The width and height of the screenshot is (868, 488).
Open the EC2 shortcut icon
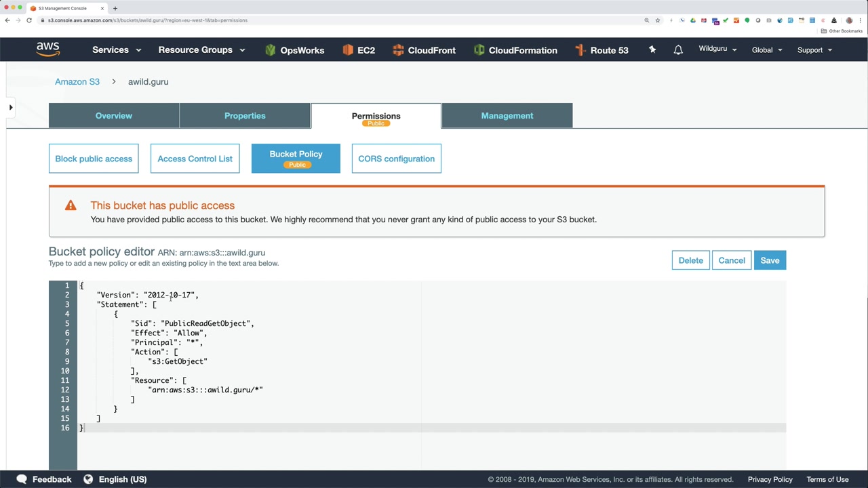pyautogui.click(x=348, y=50)
